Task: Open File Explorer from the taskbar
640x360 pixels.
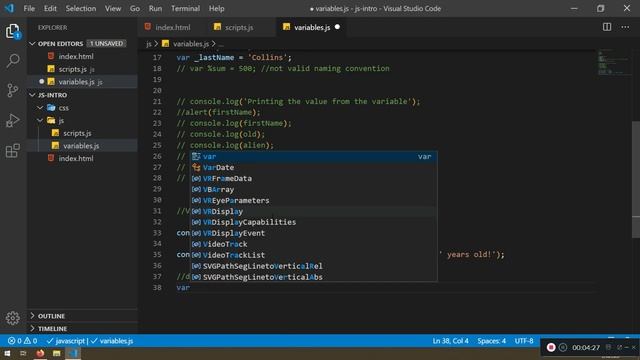Action: coord(56,353)
